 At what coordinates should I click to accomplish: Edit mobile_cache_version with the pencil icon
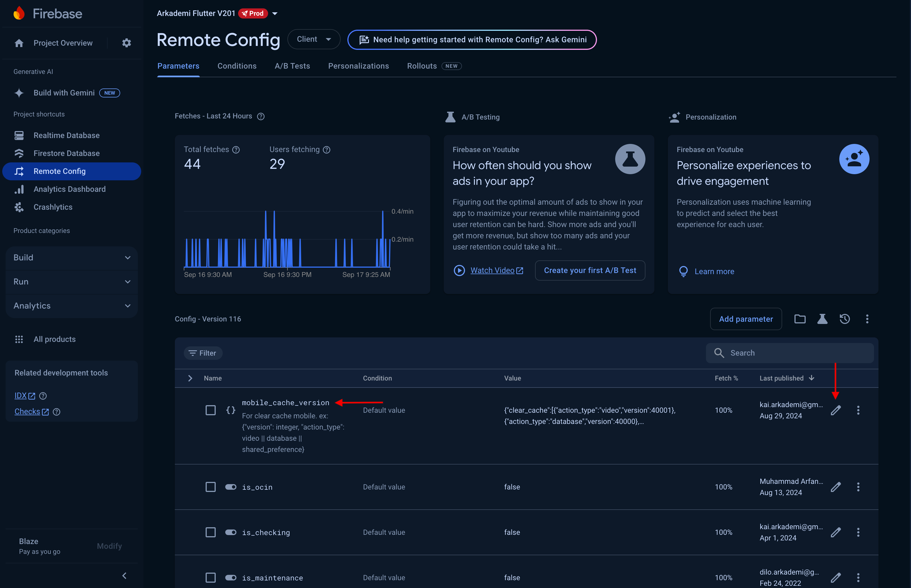[836, 410]
